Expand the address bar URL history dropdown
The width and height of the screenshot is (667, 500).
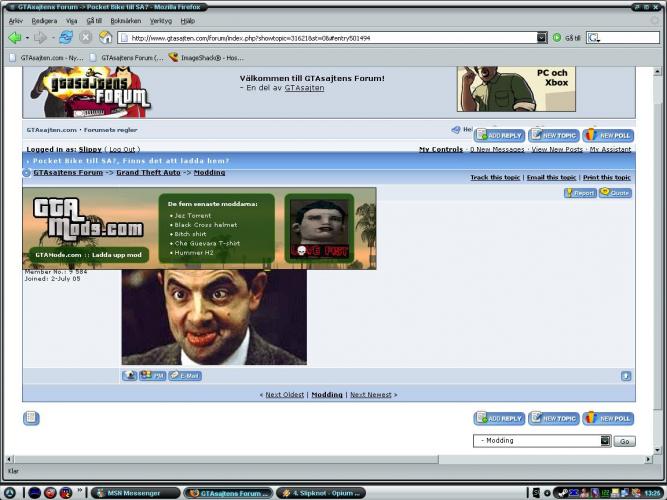point(542,37)
